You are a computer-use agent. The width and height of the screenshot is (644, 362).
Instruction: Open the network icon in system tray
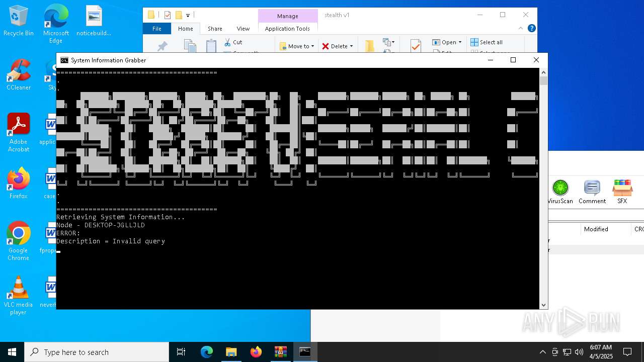click(567, 352)
